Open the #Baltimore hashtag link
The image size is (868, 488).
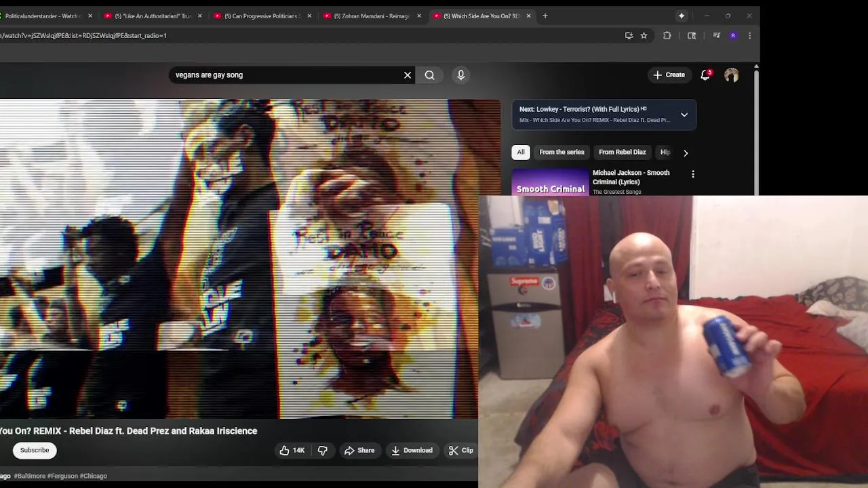(29, 476)
